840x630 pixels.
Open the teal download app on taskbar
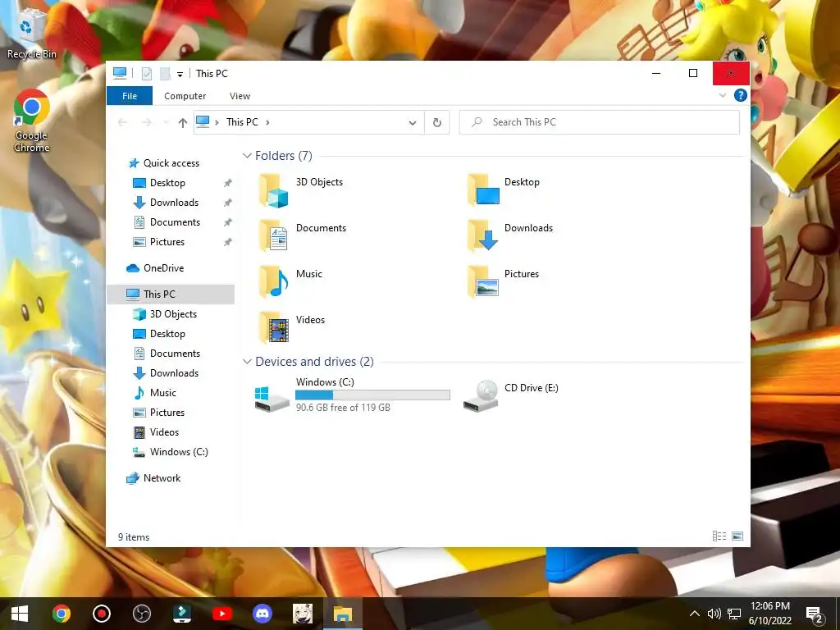point(181,614)
